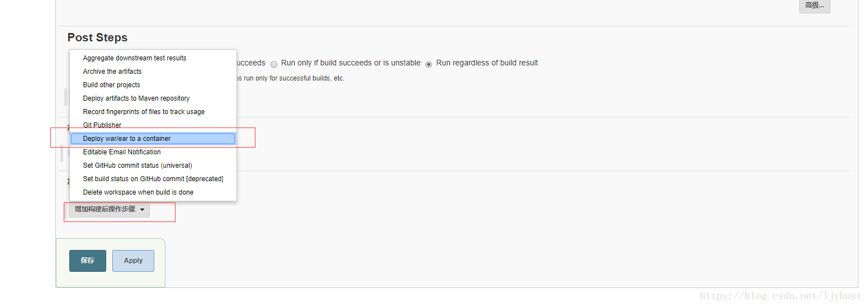Choose Archive the artifacts option

coord(112,72)
